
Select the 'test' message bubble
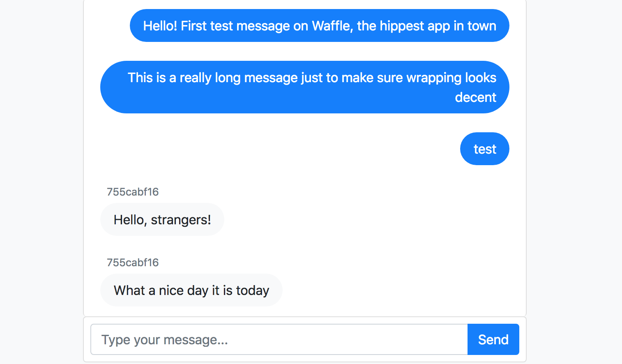pyautogui.click(x=484, y=149)
